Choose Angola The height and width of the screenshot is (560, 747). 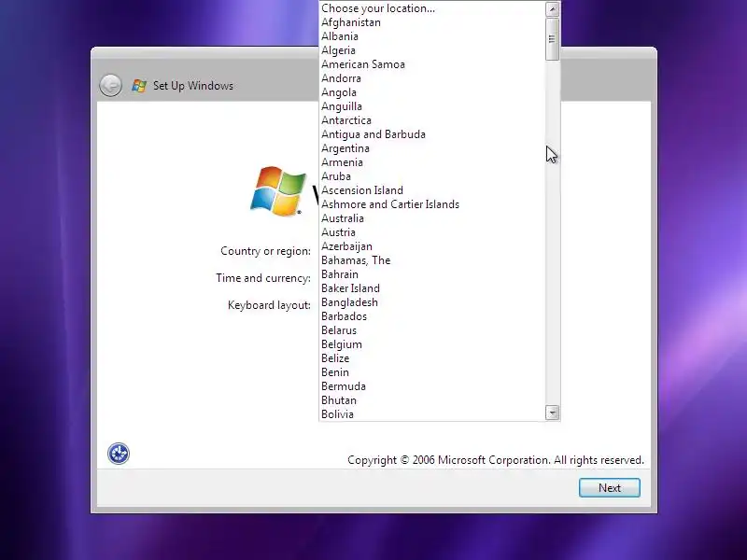coord(432,92)
